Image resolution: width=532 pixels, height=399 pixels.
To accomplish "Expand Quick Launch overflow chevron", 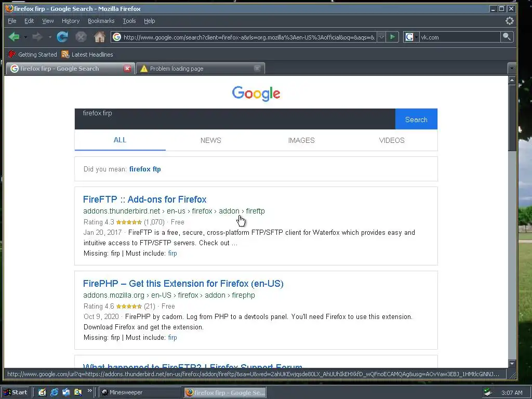I will pyautogui.click(x=89, y=391).
